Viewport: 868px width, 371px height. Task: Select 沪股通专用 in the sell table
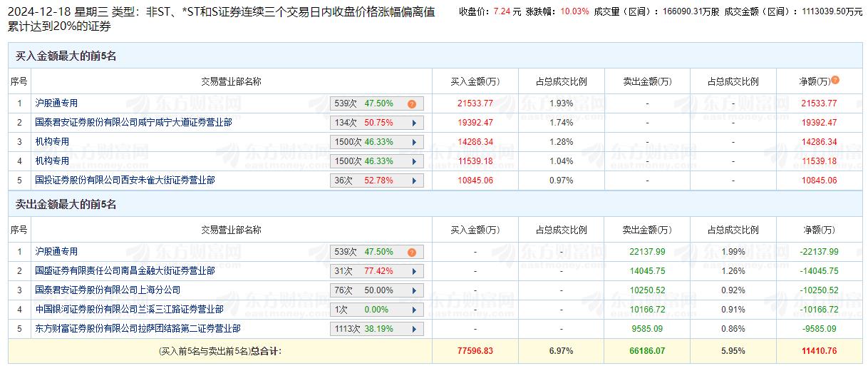pos(56,252)
